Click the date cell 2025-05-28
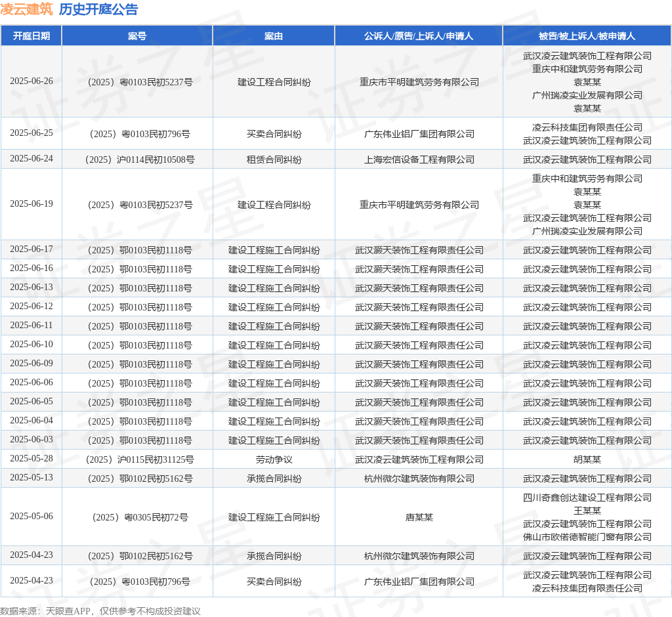 click(x=31, y=458)
